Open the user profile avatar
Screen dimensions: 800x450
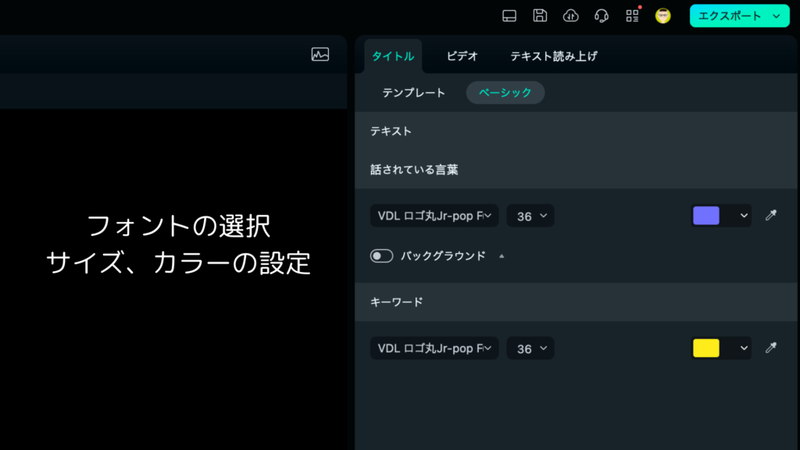point(663,16)
